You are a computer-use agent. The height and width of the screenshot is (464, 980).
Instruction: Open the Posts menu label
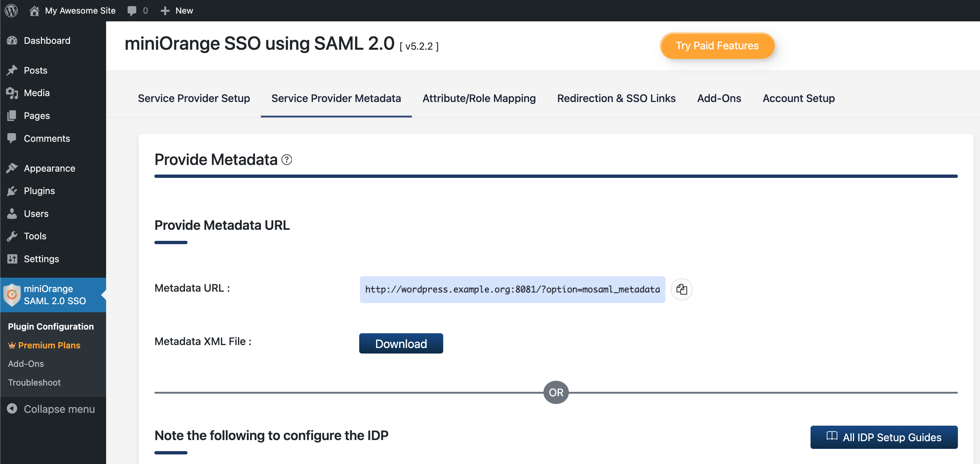tap(35, 70)
